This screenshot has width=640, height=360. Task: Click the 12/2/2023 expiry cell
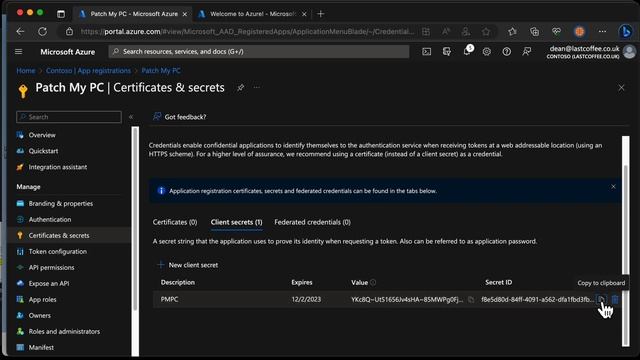click(x=306, y=299)
